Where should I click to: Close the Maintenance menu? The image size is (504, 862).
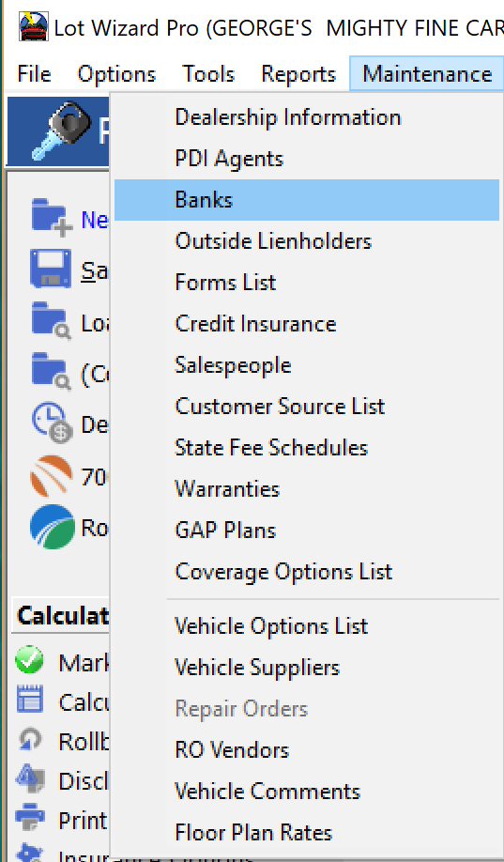427,73
